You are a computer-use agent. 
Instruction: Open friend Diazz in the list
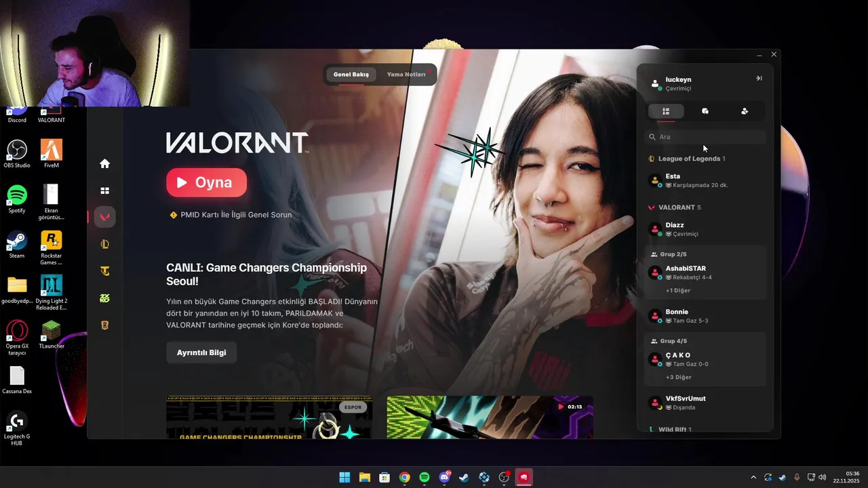(x=705, y=229)
